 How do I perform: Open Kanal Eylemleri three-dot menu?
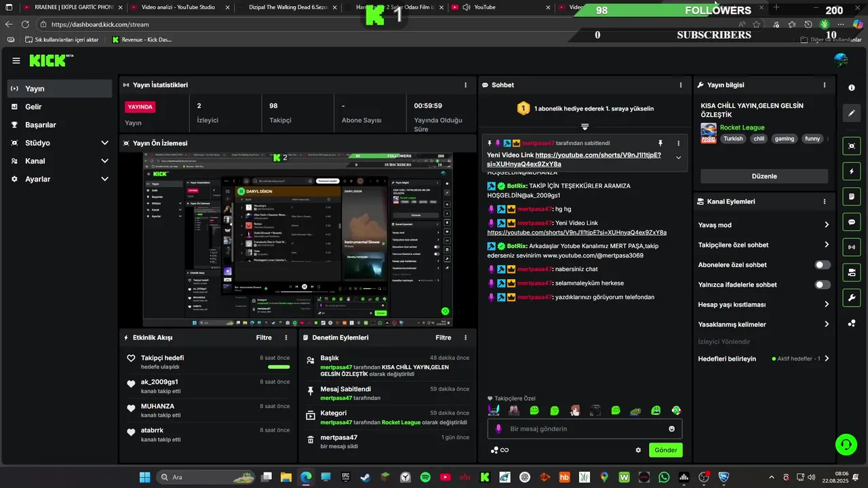[x=825, y=202]
